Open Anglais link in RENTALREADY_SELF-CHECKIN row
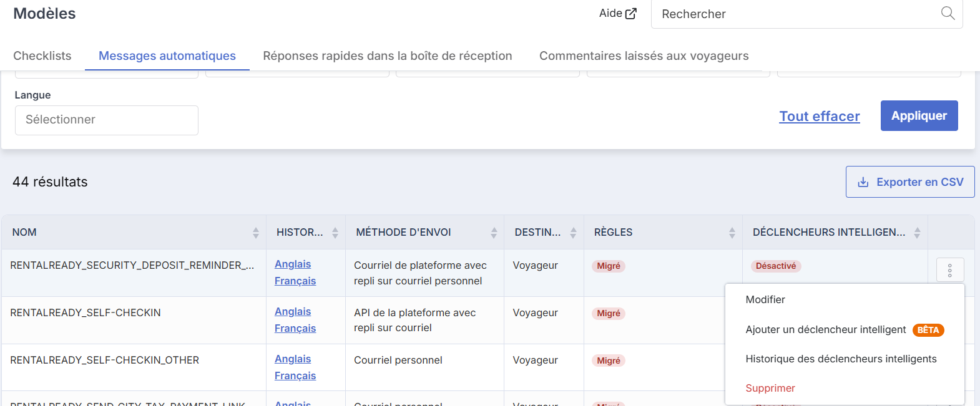The width and height of the screenshot is (980, 406). tap(293, 312)
